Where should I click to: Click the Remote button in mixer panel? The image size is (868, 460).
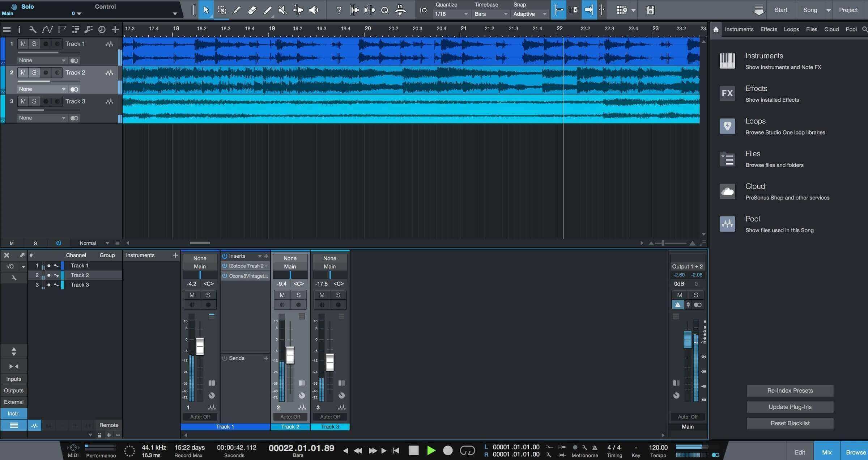point(109,425)
